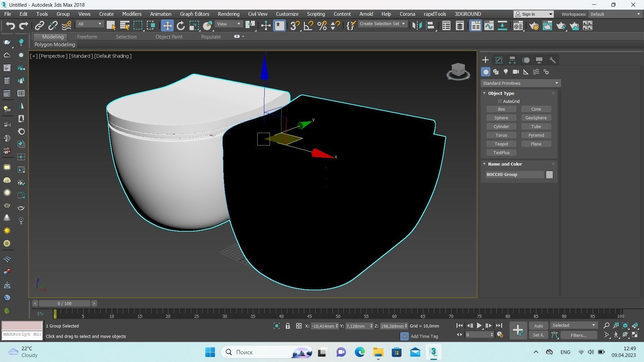644x362 pixels.
Task: Toggle 3D Snaps
Action: tap(294, 26)
